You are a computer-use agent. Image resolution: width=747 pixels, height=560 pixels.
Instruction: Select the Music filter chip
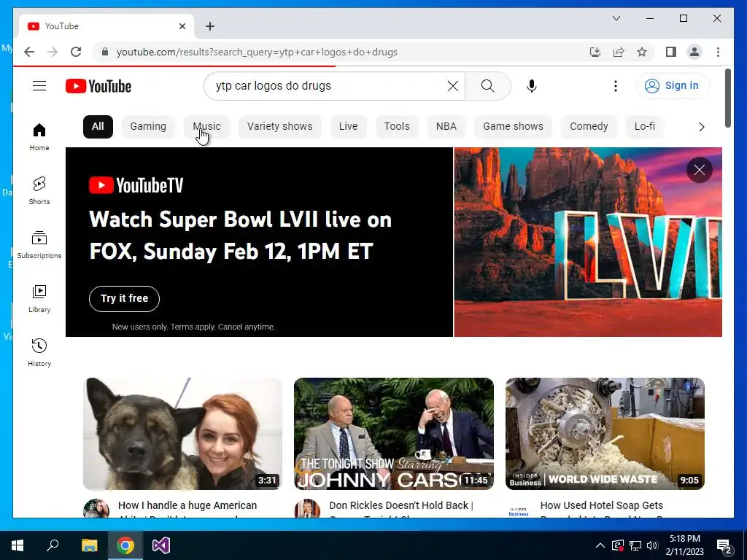pos(206,127)
